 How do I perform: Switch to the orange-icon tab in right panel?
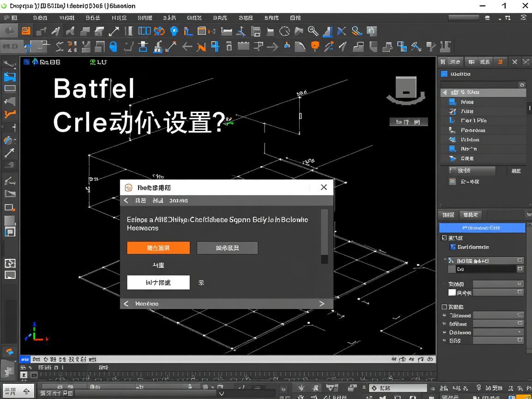point(499,62)
